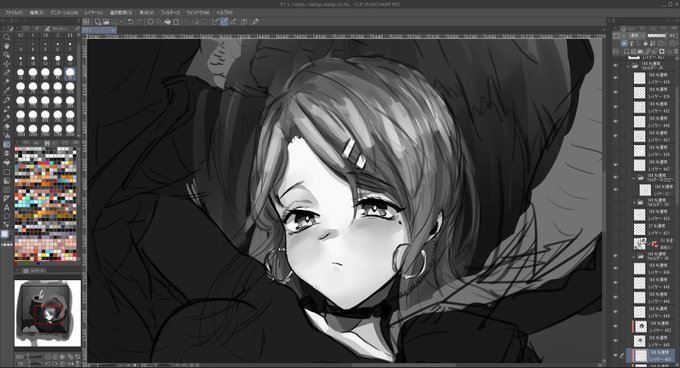
Task: Open the レイヤー menu
Action: point(94,13)
